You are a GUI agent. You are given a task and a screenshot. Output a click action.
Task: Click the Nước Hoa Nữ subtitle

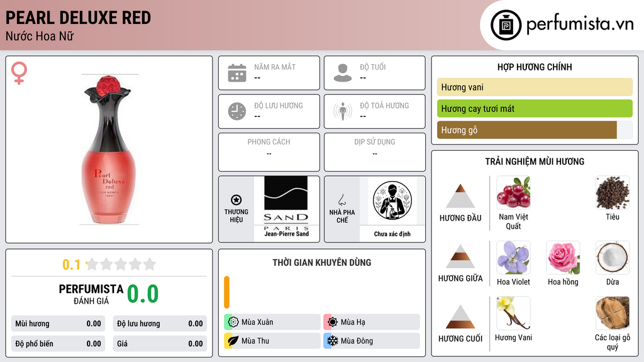pos(40,36)
